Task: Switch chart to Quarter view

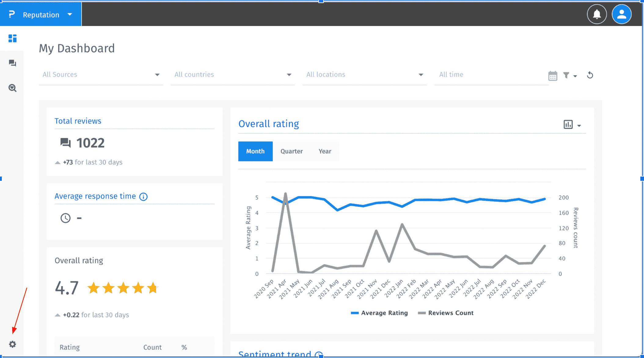Action: click(291, 152)
